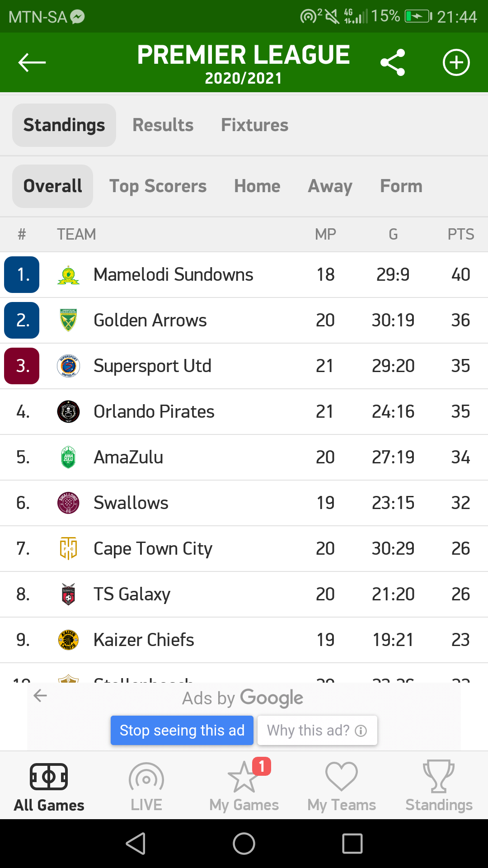Tap the plus circle add icon
Screen dimensions: 488x868
click(x=456, y=62)
